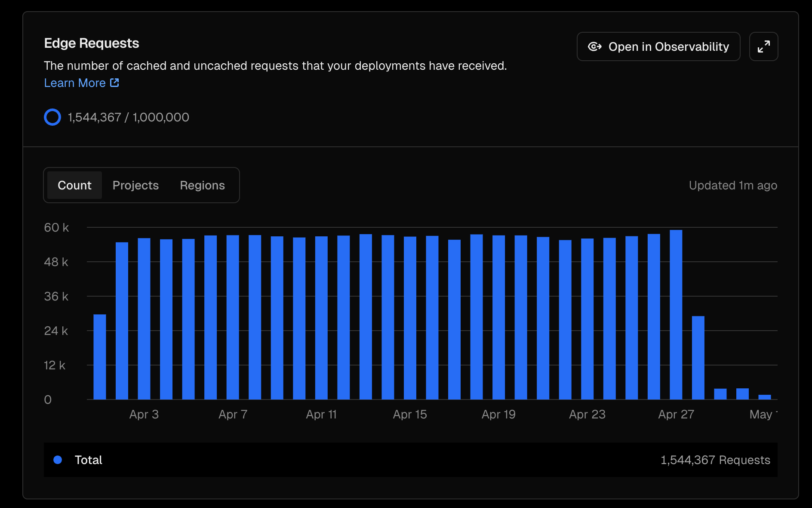Switch to the Count tab

click(x=74, y=185)
